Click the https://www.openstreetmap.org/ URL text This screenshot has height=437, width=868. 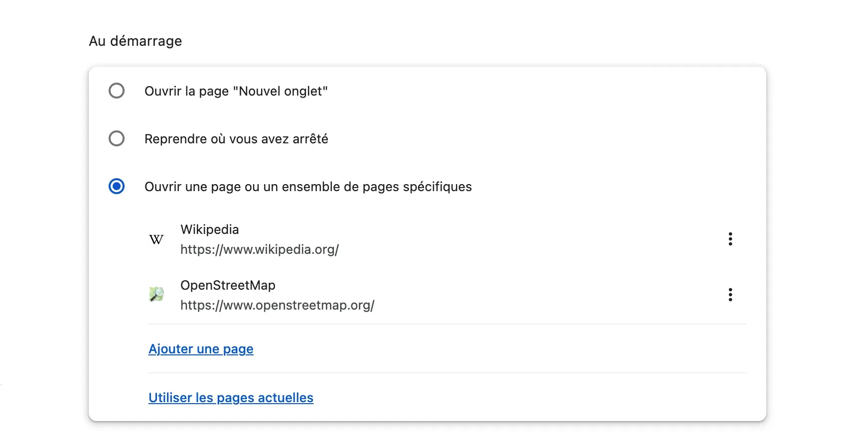(x=278, y=305)
